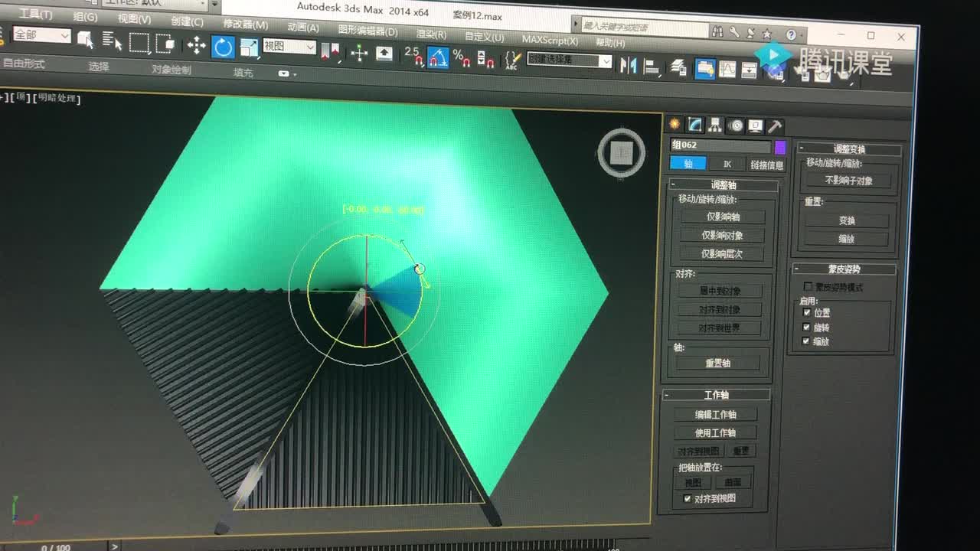Click the wrench icon in title bar
The image size is (980, 551).
click(734, 32)
